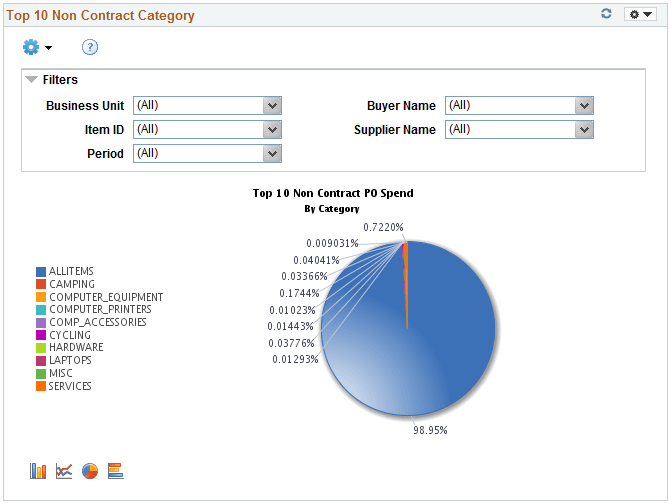Click the 0.009031% data label
671x503 pixels.
333,244
